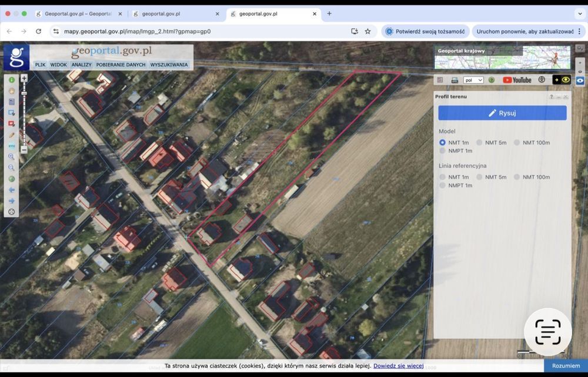Click the magnifier zoom-in tool icon

tap(11, 157)
